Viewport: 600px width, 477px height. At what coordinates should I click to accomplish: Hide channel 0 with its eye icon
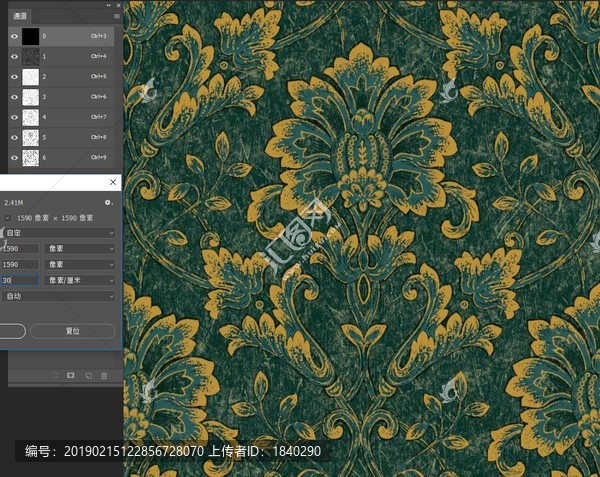tap(15, 36)
